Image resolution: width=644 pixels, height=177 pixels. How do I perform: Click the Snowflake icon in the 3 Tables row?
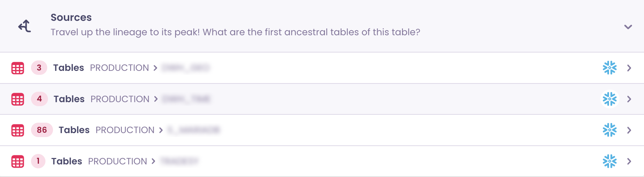click(x=609, y=68)
